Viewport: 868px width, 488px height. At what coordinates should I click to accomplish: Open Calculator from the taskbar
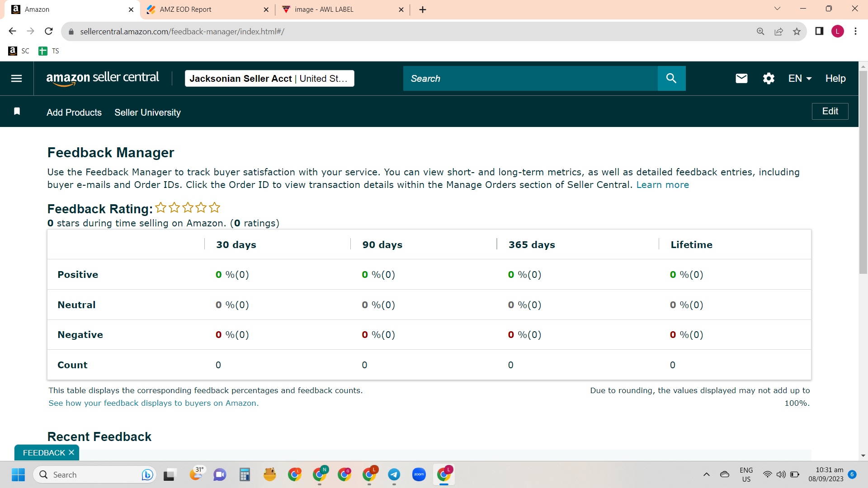point(245,474)
